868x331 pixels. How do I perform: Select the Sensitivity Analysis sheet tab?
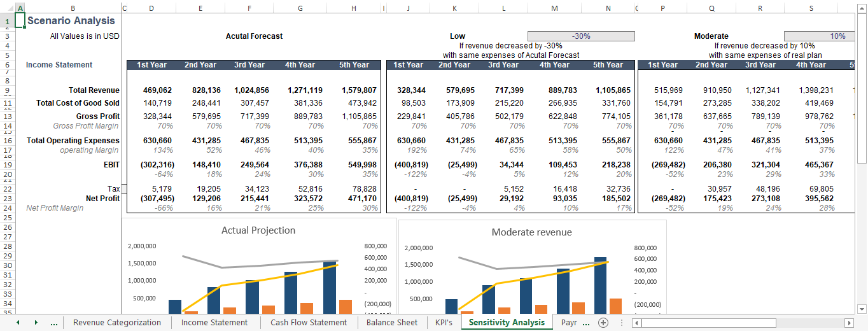pos(507,323)
